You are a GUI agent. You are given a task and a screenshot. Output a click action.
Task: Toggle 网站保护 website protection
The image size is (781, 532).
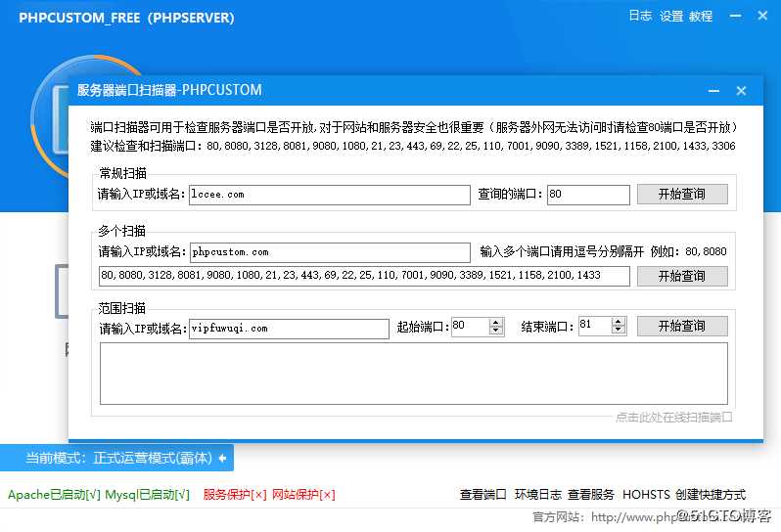(303, 495)
